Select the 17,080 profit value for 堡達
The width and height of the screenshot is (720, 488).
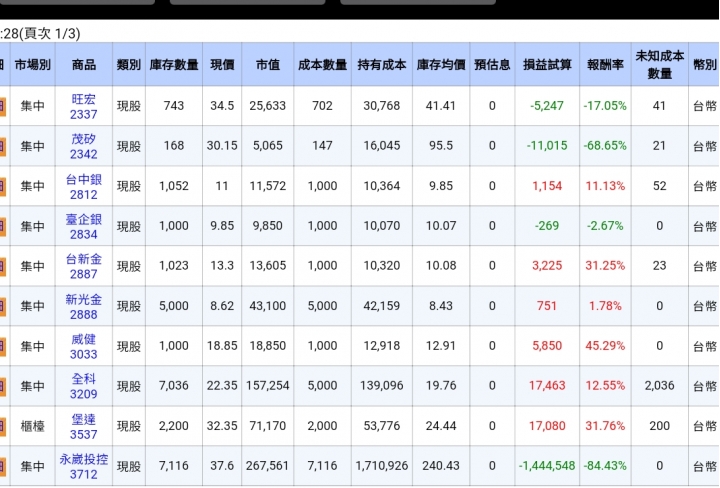click(x=547, y=426)
